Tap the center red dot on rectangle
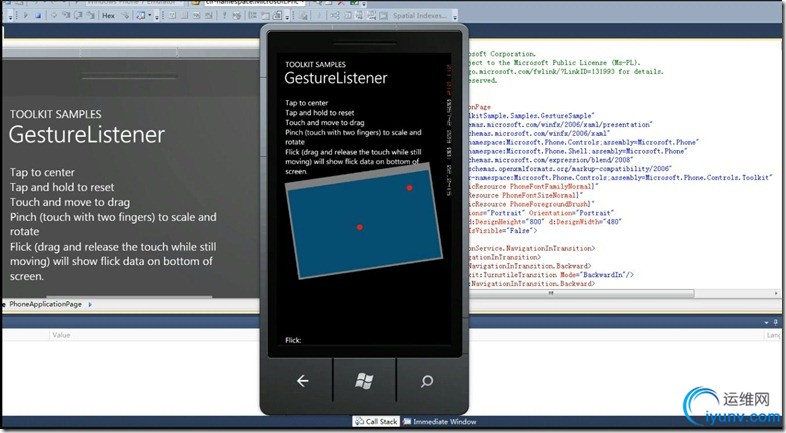 360,227
